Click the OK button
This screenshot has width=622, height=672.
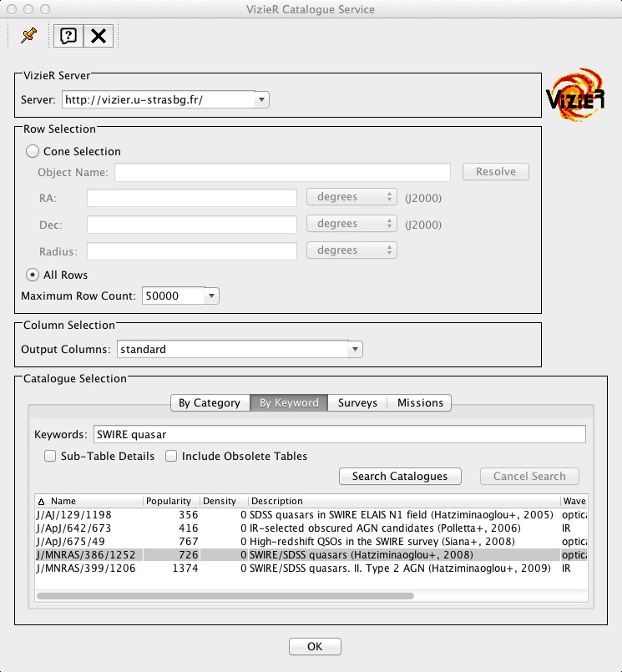(315, 646)
